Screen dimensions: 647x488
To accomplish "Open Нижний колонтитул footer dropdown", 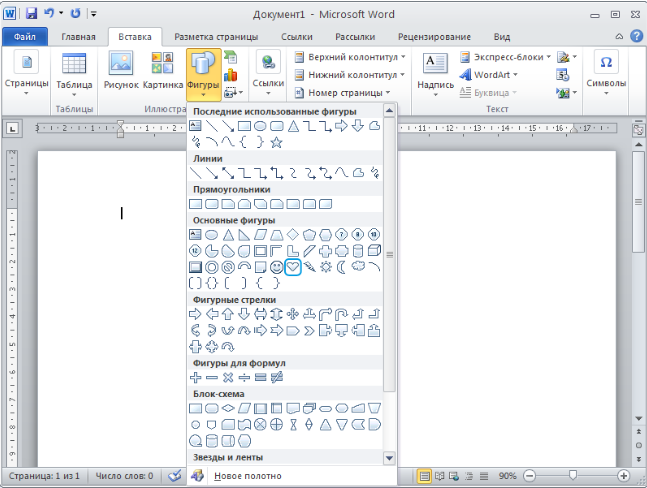I will pyautogui.click(x=350, y=75).
